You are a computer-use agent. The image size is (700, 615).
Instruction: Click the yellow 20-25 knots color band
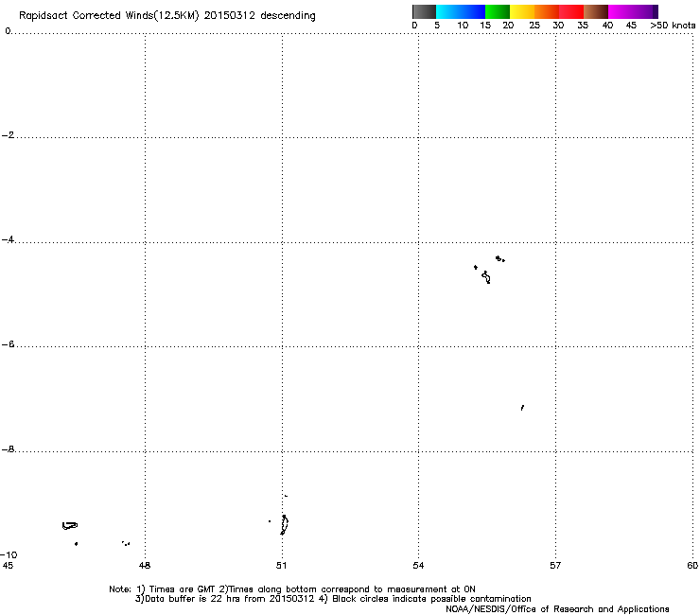point(522,11)
